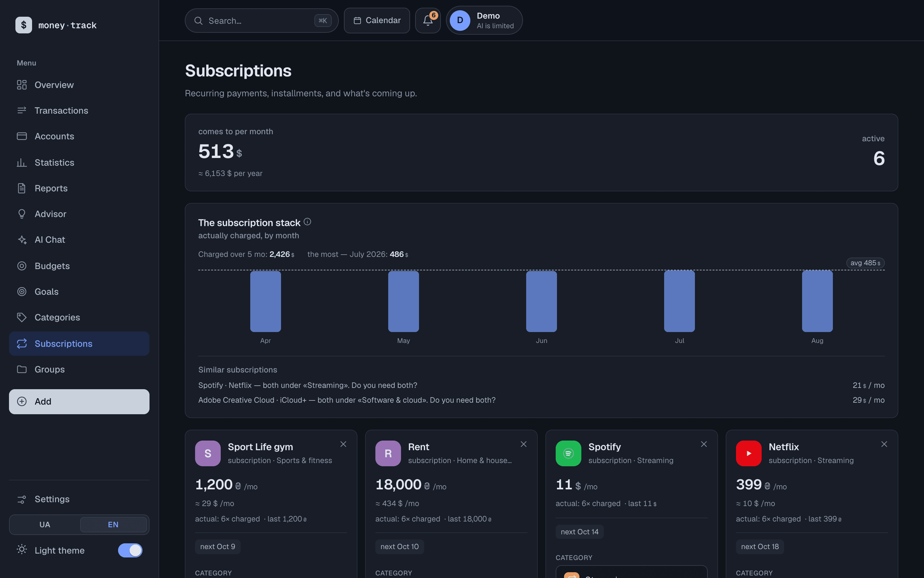Open the Advisor page
This screenshot has width=924, height=578.
[79, 214]
